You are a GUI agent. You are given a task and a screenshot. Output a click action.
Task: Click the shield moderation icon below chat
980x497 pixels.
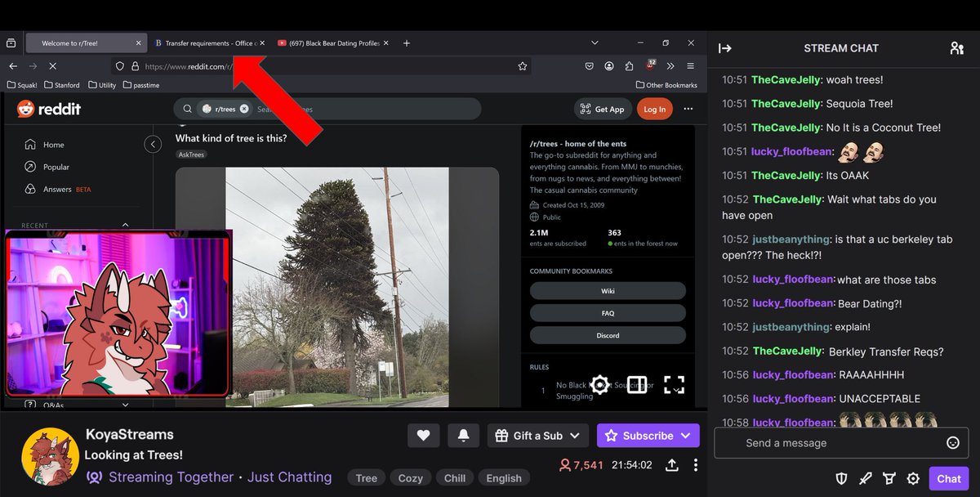point(842,479)
